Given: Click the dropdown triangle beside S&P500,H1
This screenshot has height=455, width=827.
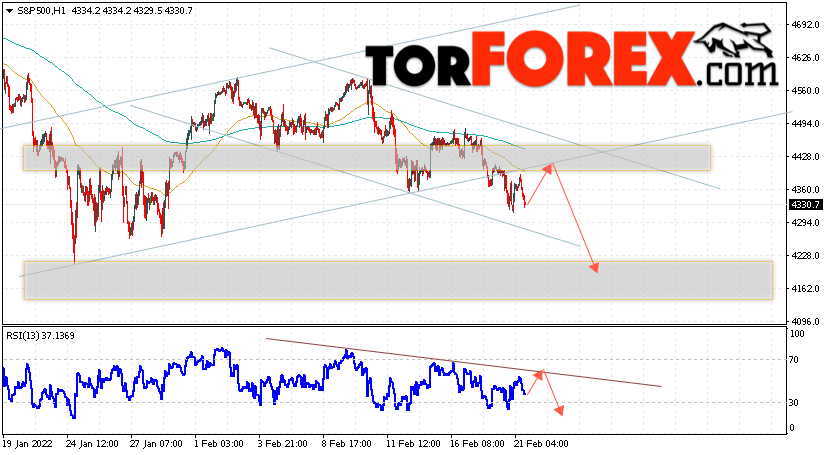Looking at the screenshot, I should tap(9, 11).
